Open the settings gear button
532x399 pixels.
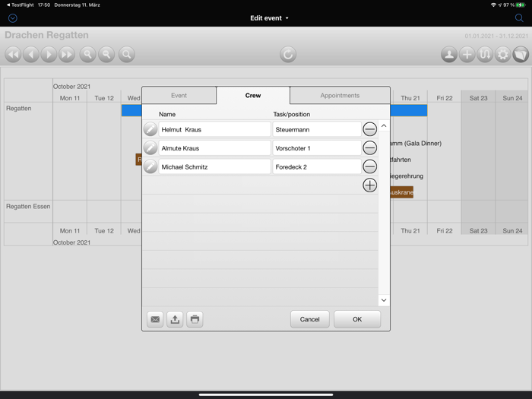coord(503,54)
